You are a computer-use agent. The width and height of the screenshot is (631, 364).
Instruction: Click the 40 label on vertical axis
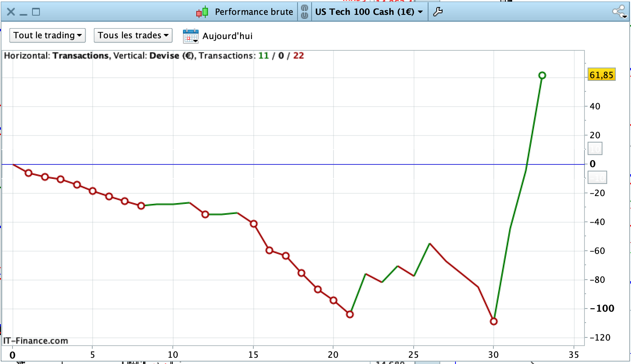(x=595, y=106)
